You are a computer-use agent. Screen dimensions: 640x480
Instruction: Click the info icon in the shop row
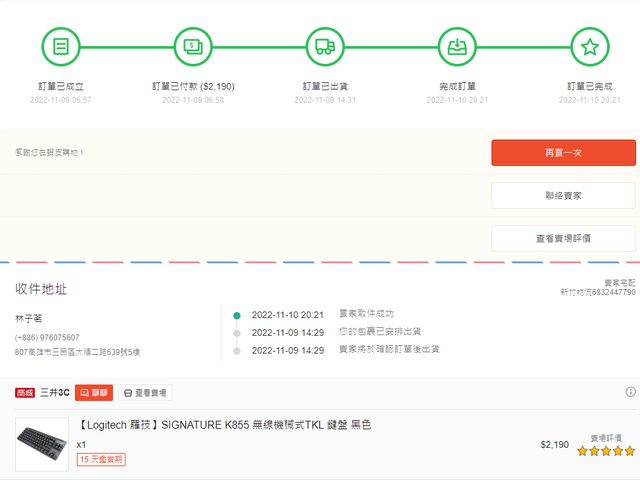pos(630,392)
